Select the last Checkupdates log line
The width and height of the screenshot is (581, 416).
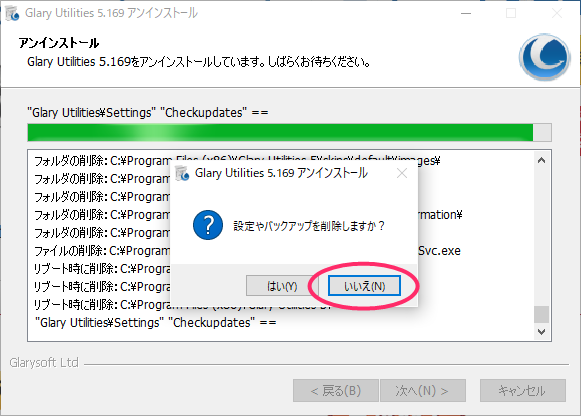156,323
